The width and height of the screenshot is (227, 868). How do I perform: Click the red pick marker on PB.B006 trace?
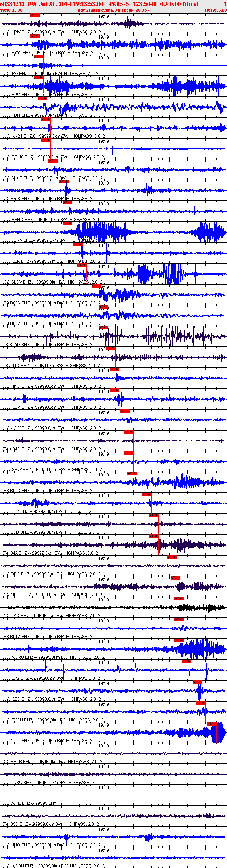click(x=96, y=286)
